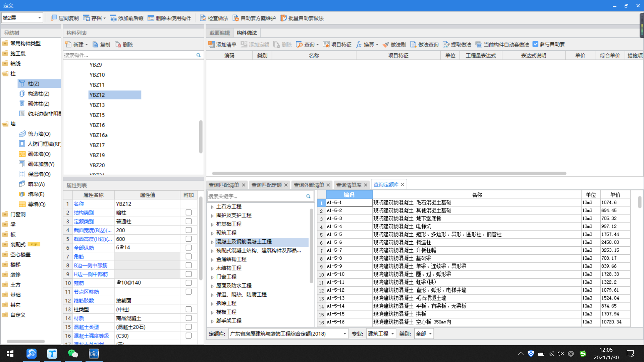
Task: Click the 搜索关键字 search field
Action: (257, 196)
